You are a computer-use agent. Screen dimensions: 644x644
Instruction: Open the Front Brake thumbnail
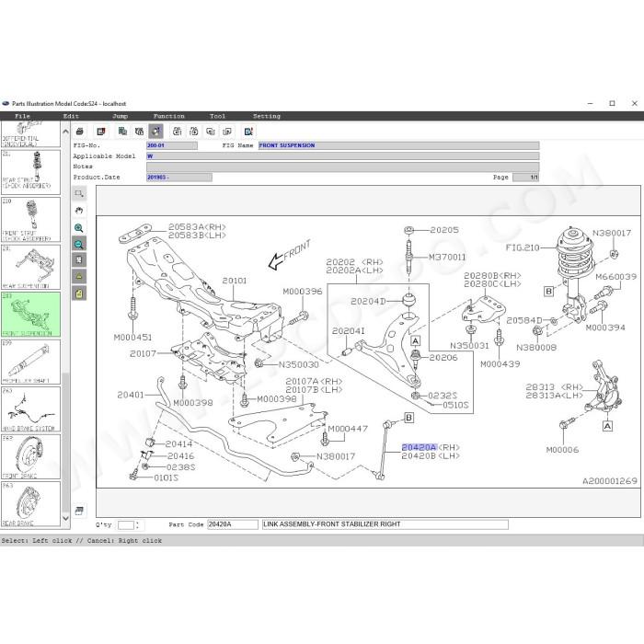pyautogui.click(x=30, y=456)
